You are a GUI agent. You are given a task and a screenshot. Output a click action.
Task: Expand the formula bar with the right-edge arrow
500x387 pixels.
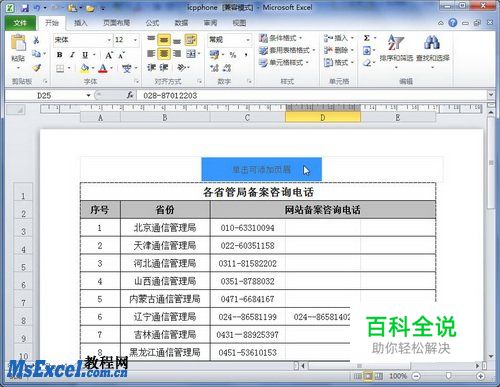pyautogui.click(x=491, y=95)
